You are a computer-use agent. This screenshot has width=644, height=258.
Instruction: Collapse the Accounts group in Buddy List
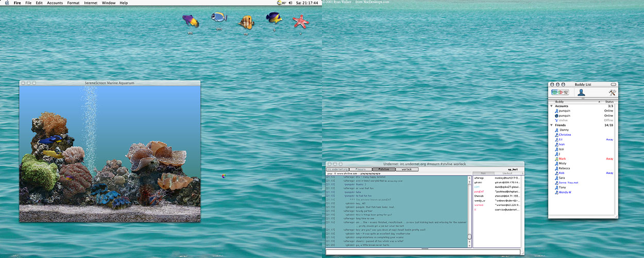[x=551, y=106]
